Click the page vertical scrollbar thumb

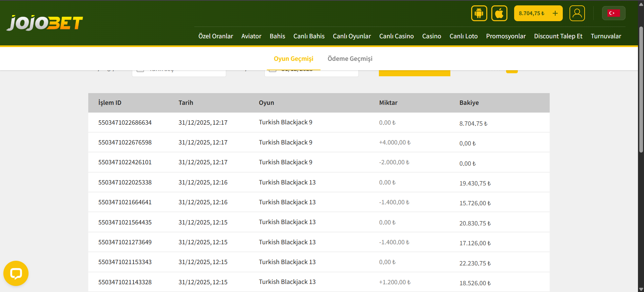pyautogui.click(x=641, y=90)
